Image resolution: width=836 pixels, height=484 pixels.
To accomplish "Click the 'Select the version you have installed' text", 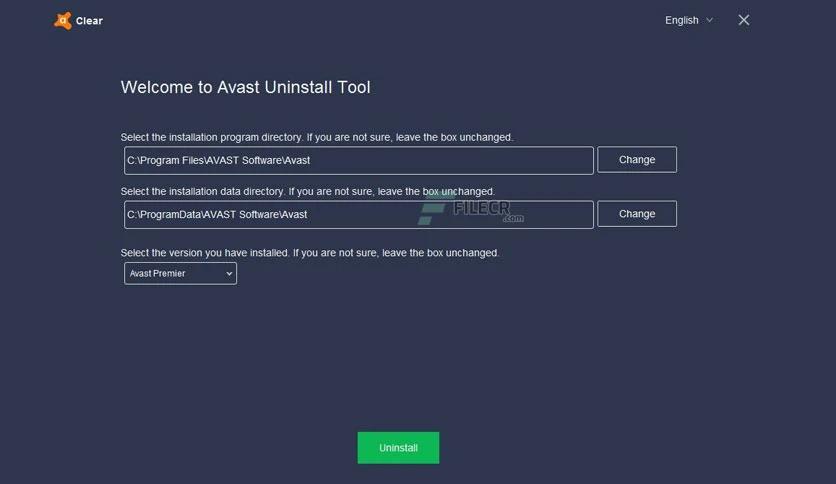I will tap(310, 253).
